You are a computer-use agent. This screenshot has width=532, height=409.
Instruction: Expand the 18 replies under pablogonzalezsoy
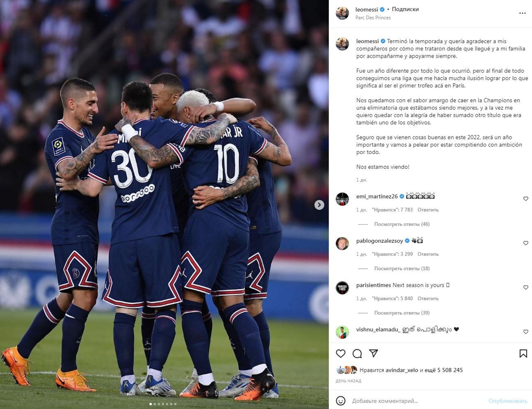[x=402, y=268]
